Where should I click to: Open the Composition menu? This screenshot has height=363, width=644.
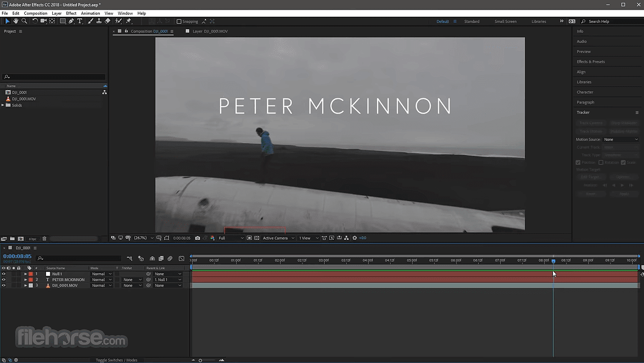point(35,13)
